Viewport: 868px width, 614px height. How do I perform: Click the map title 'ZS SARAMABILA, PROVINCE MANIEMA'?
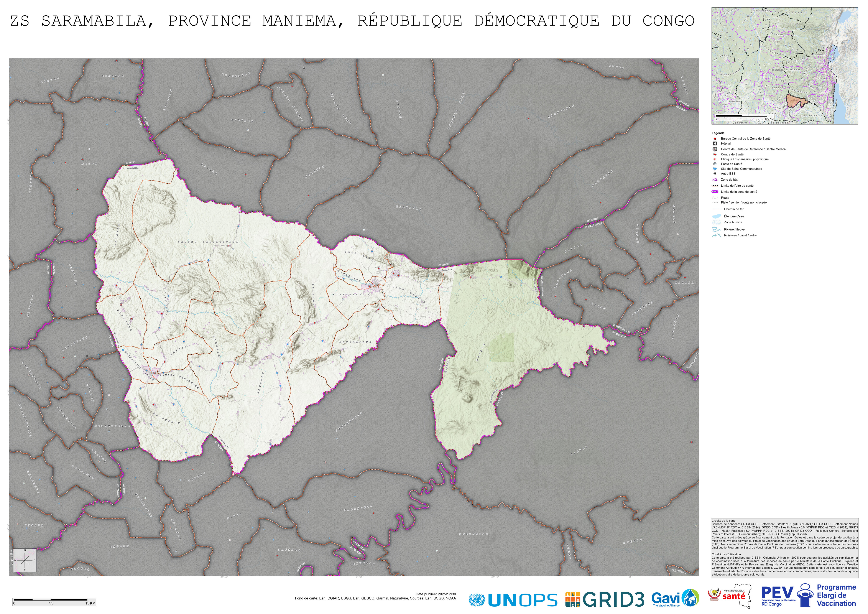(x=352, y=21)
